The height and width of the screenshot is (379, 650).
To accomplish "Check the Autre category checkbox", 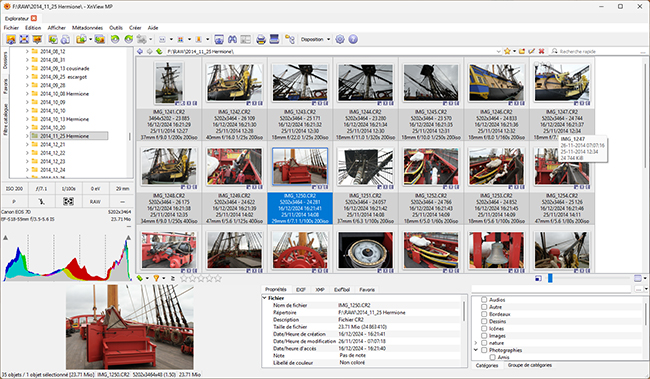I will pos(484,307).
